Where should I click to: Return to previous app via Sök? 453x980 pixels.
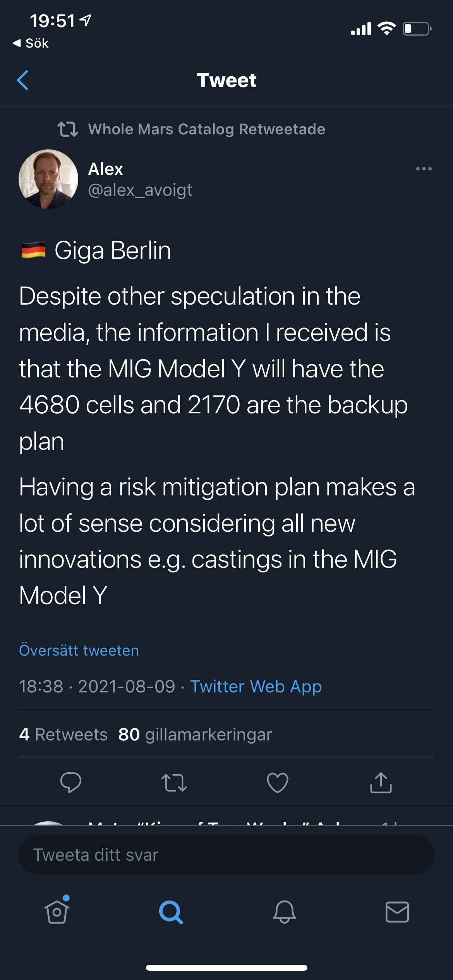click(31, 43)
